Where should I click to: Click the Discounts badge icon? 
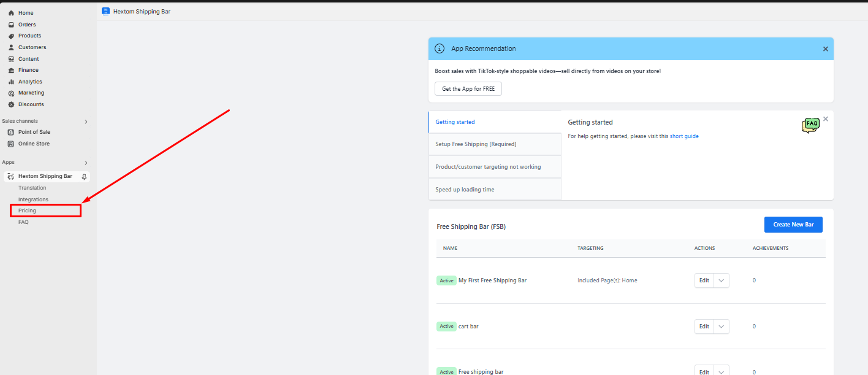tap(11, 104)
